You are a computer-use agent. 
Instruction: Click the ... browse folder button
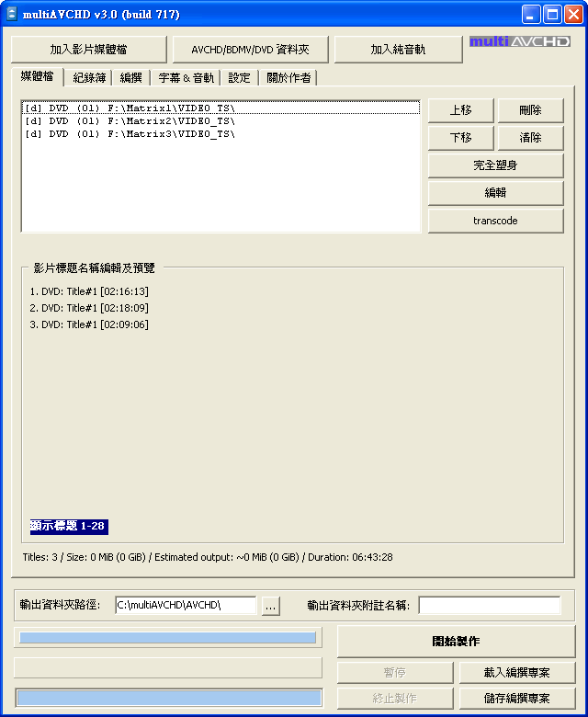coord(270,607)
